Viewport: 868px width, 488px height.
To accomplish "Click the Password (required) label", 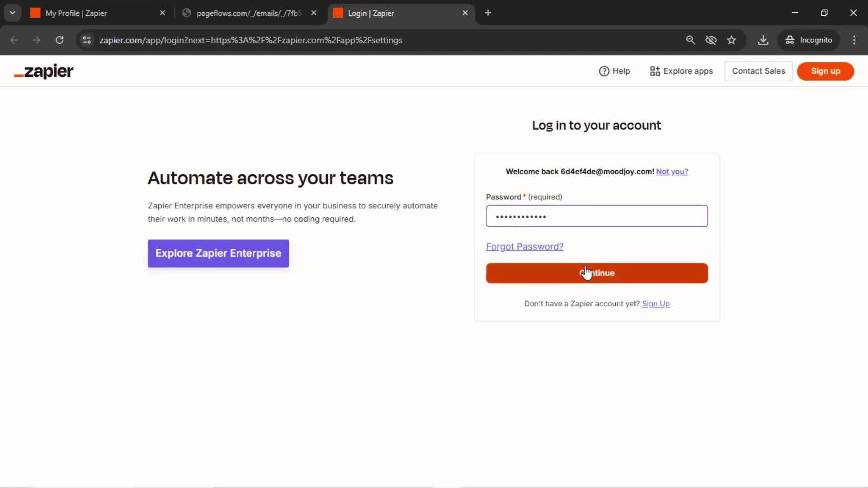I will pos(524,197).
